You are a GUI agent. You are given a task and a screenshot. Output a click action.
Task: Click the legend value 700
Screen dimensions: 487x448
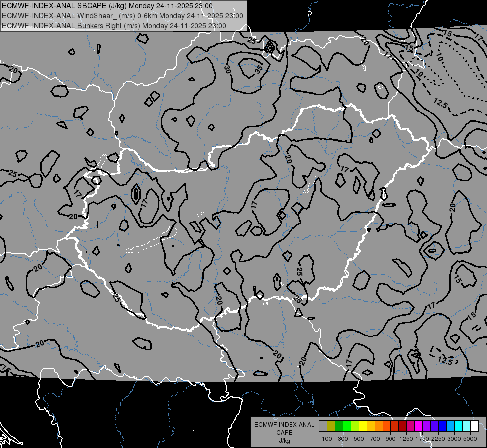point(375,439)
